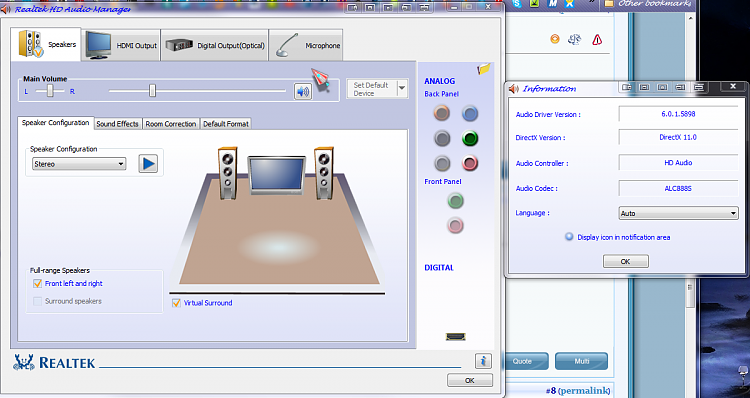Open the Sound Effects tab
The width and height of the screenshot is (750, 398).
click(117, 124)
